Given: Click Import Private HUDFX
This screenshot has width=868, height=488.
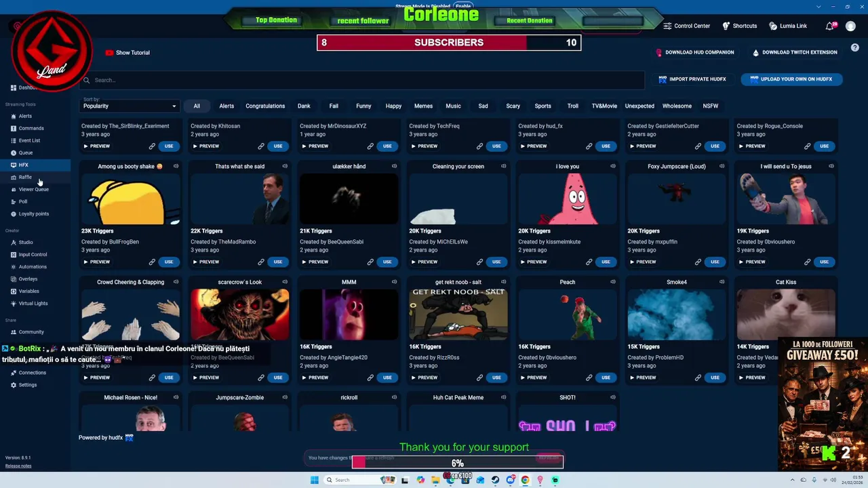Looking at the screenshot, I should (x=692, y=79).
